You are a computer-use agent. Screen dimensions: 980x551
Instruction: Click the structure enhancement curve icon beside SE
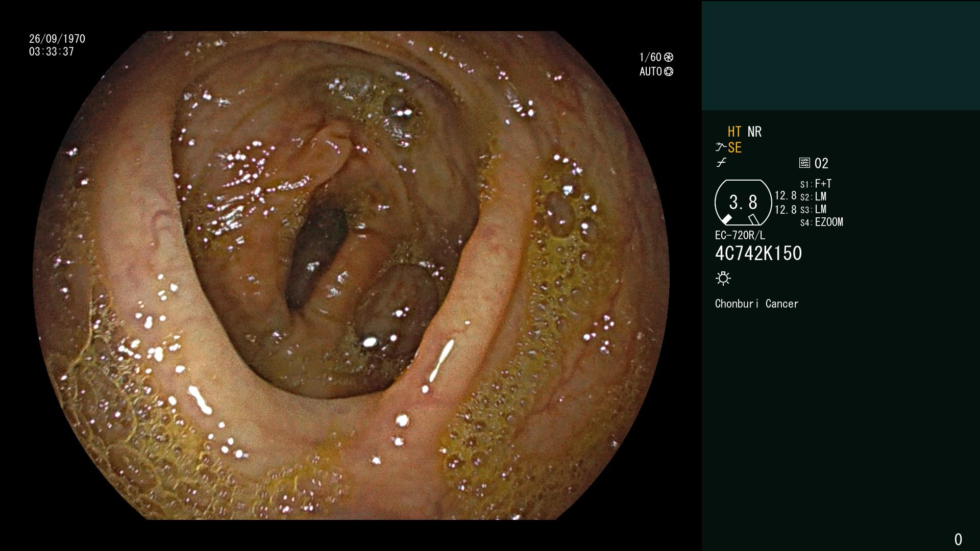coord(721,147)
